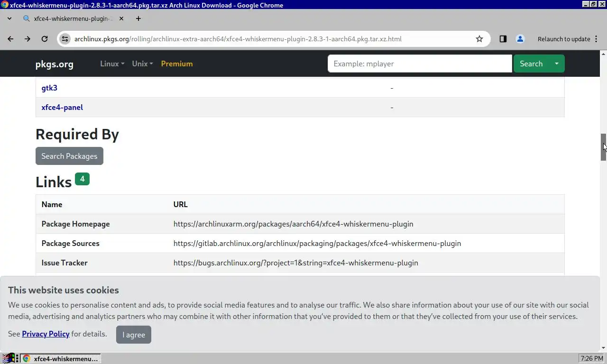Go forward in browser history
Image resolution: width=607 pixels, height=364 pixels.
tap(28, 39)
